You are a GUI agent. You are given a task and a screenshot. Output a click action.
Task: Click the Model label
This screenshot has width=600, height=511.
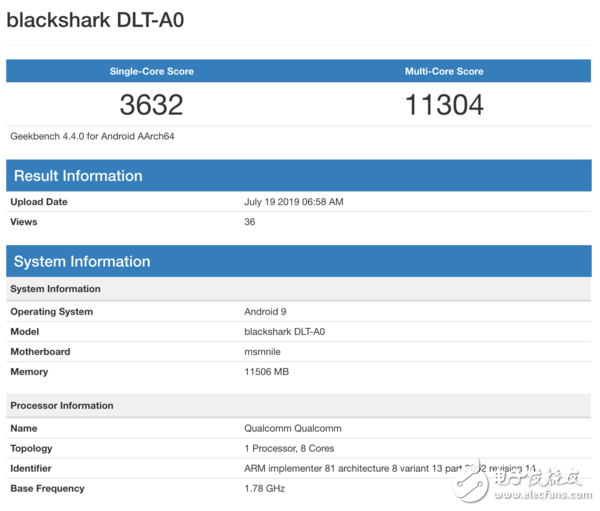pos(24,331)
